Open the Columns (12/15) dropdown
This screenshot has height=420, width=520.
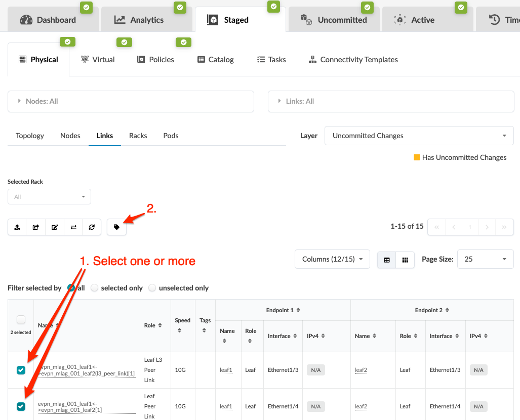pyautogui.click(x=332, y=259)
